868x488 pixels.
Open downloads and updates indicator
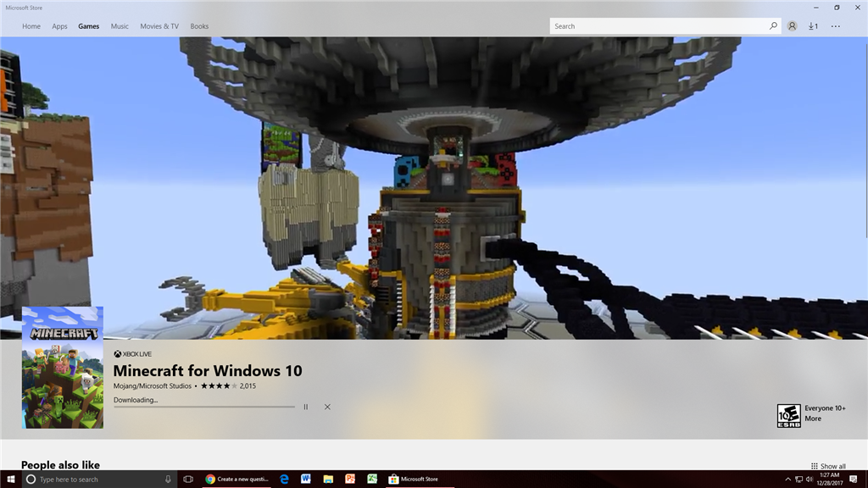point(813,26)
